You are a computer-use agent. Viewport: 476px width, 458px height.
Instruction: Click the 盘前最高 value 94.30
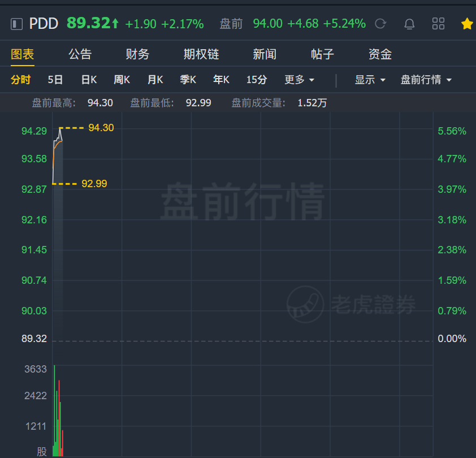point(100,103)
